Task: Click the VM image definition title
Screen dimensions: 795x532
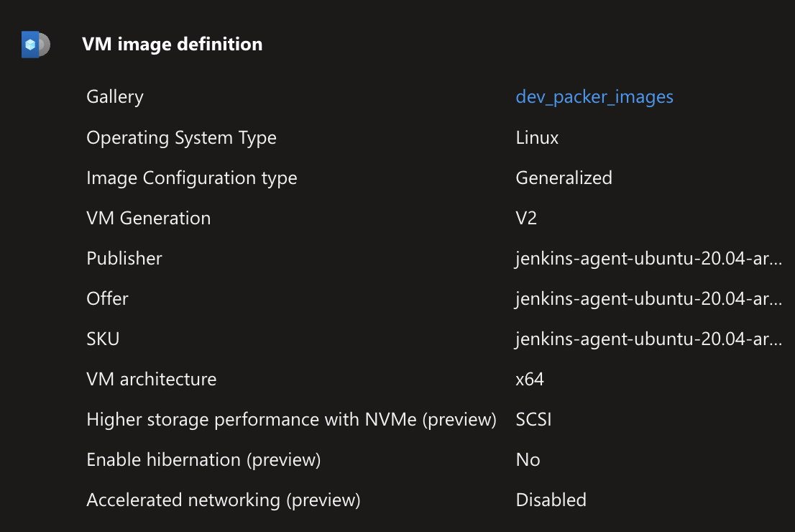Action: click(173, 44)
